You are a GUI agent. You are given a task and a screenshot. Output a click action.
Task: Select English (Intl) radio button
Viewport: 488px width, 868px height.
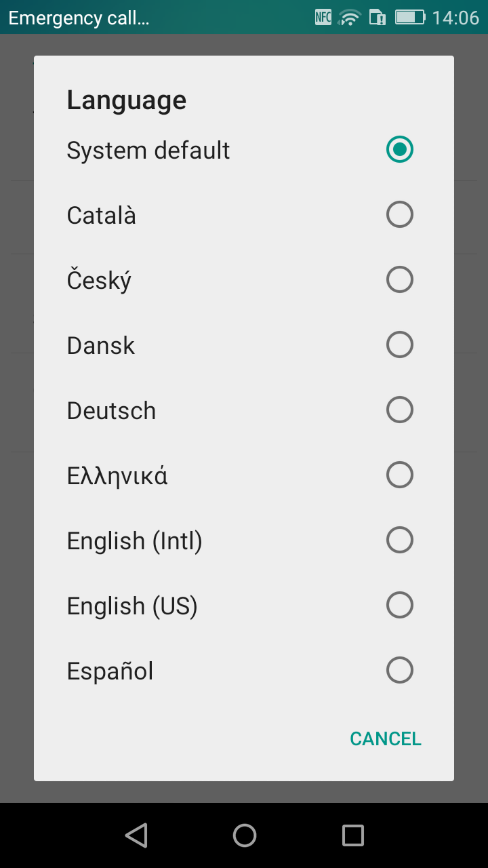[399, 540]
